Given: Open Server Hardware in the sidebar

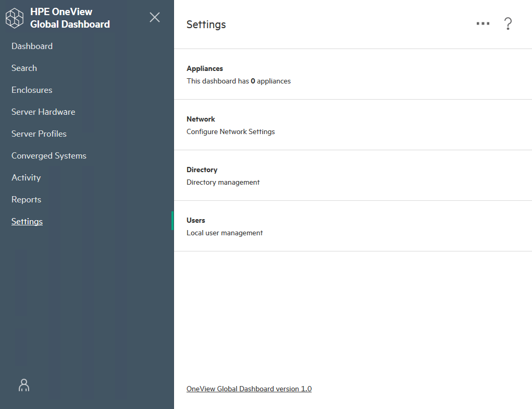Looking at the screenshot, I should [43, 112].
